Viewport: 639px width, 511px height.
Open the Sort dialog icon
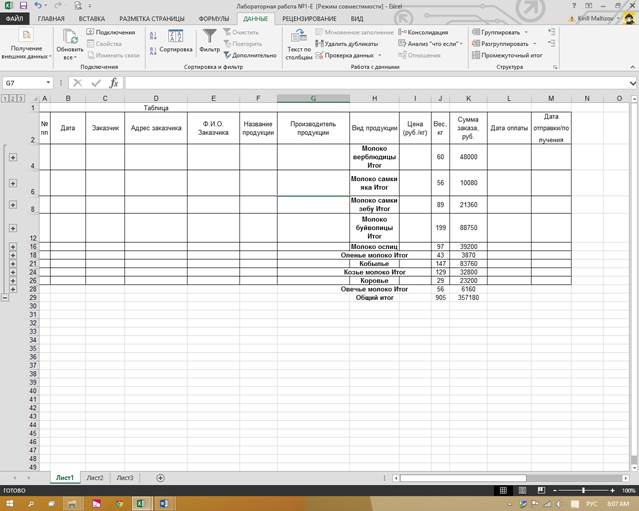(x=176, y=36)
